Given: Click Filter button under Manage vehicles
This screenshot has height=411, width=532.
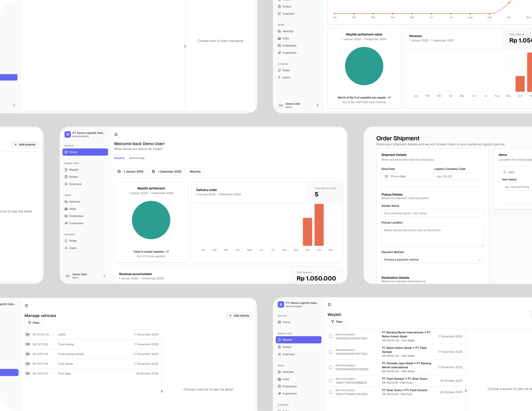Looking at the screenshot, I should pyautogui.click(x=34, y=323).
